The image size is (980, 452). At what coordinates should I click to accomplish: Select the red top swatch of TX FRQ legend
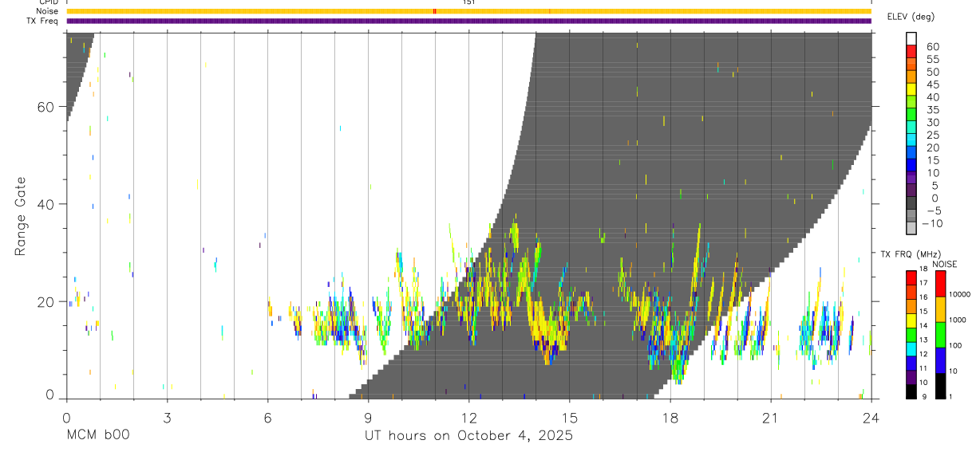(911, 277)
